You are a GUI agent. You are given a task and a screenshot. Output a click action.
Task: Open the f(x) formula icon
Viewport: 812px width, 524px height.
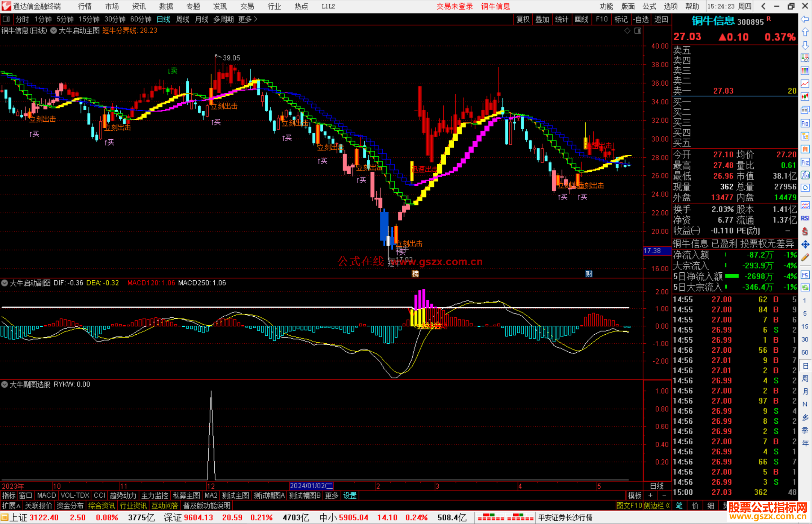point(805,175)
